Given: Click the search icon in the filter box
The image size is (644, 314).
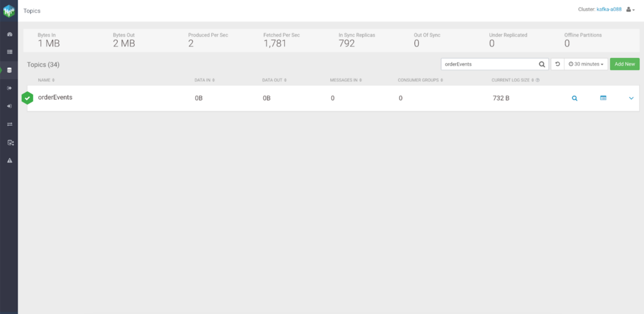Looking at the screenshot, I should click(541, 64).
